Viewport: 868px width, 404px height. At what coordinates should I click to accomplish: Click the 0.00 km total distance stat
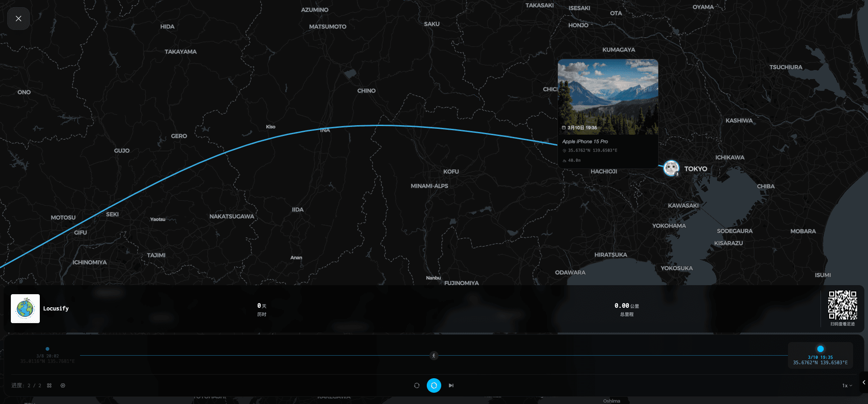point(627,309)
